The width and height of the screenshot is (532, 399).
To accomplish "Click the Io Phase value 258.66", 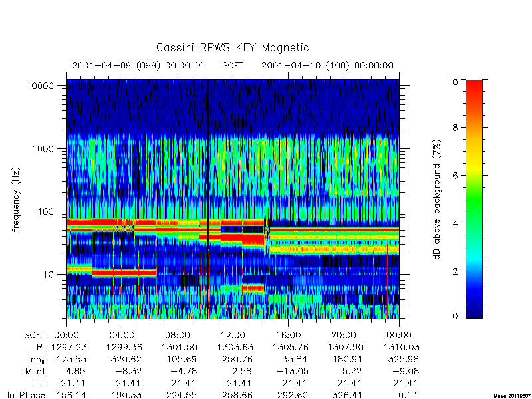I will pyautogui.click(x=237, y=395).
